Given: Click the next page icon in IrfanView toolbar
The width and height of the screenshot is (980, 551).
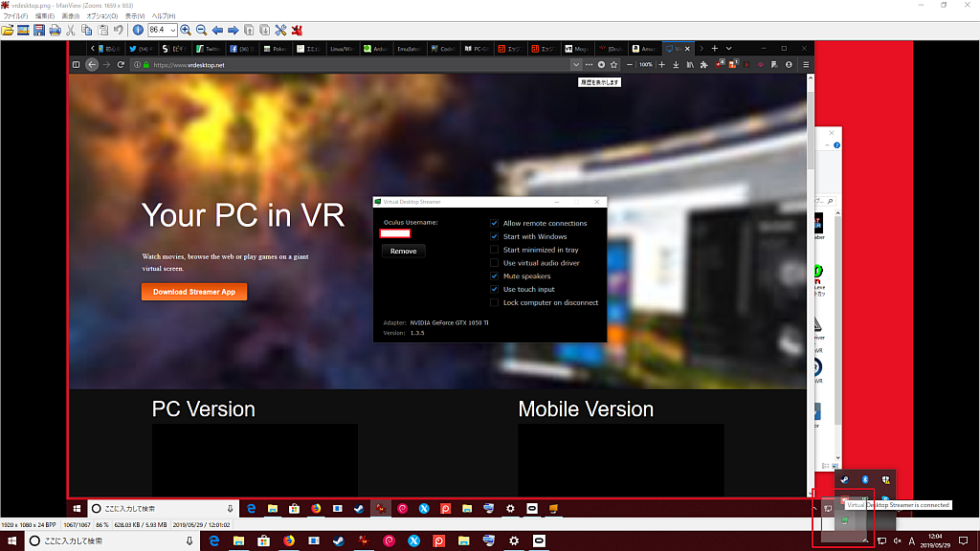Looking at the screenshot, I should (x=264, y=30).
